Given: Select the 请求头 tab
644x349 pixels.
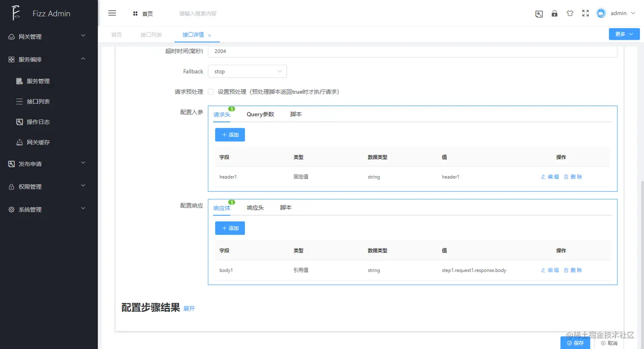Looking at the screenshot, I should click(x=222, y=115).
